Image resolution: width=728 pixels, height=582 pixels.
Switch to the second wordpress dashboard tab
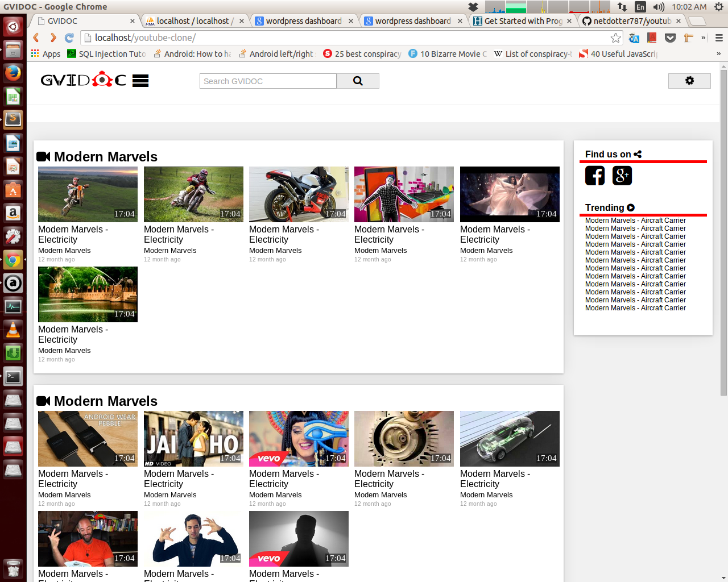click(413, 21)
